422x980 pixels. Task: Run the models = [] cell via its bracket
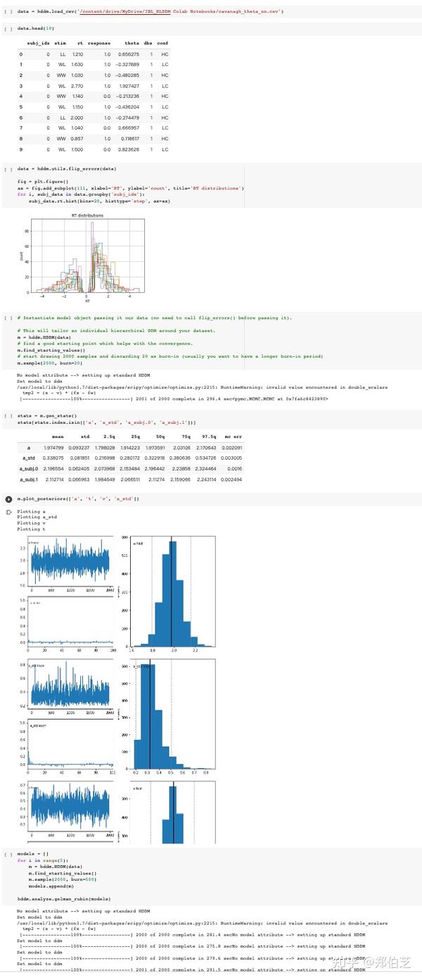[x=7, y=854]
